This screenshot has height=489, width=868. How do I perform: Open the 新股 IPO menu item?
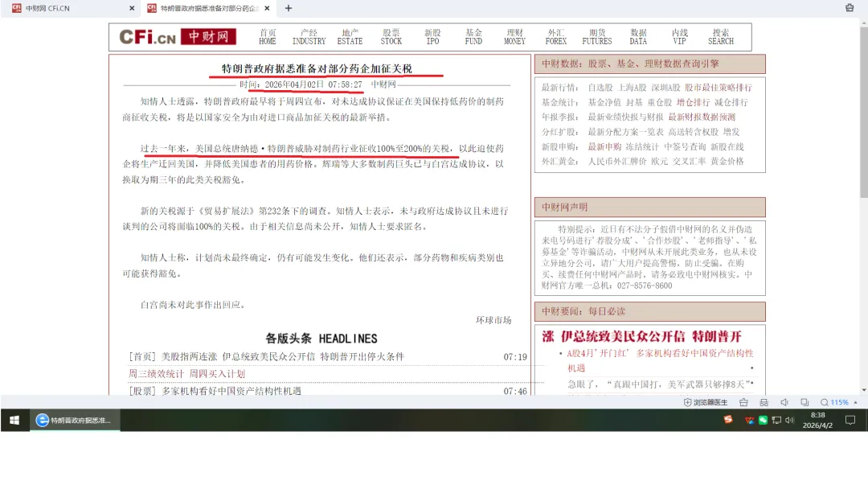[x=432, y=37]
